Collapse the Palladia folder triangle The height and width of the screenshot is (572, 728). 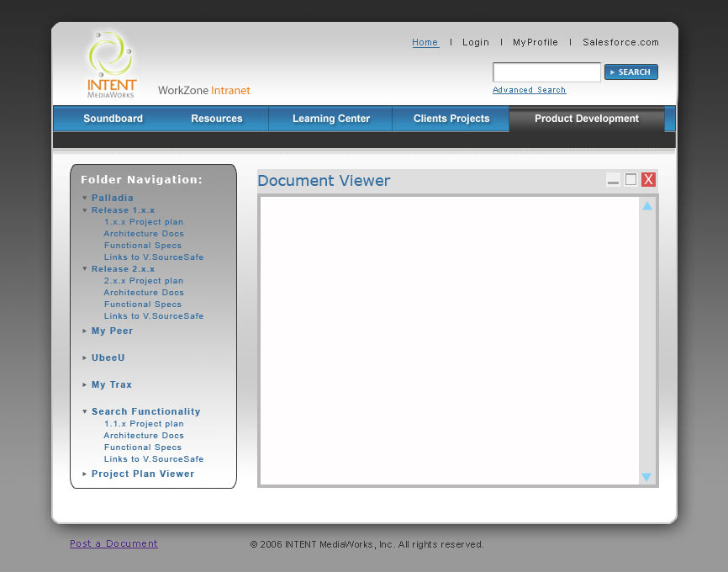point(85,198)
